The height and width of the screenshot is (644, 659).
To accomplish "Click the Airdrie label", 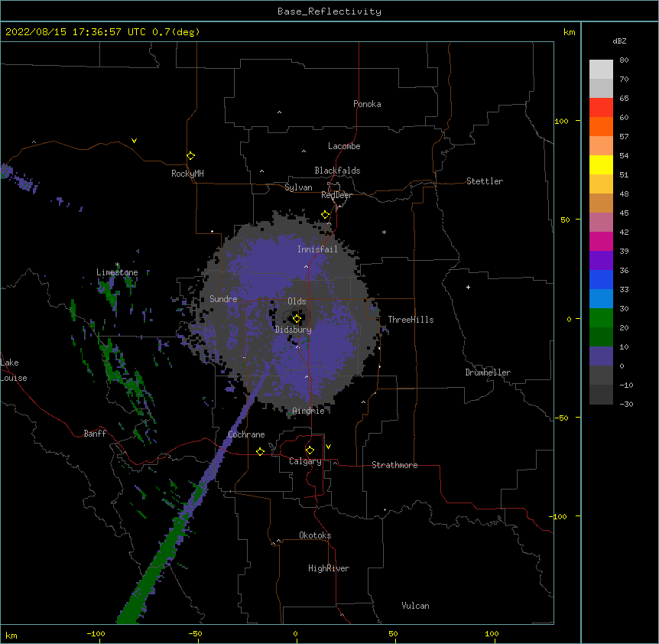I will coord(308,411).
